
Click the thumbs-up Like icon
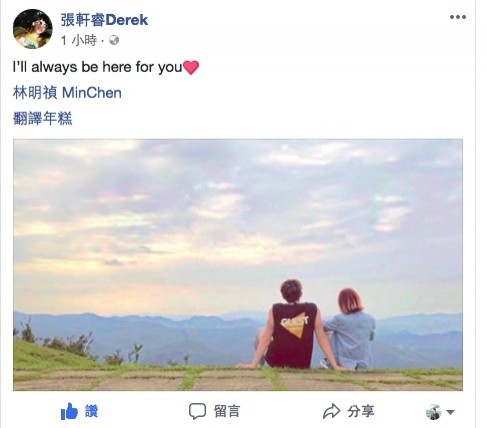69,411
